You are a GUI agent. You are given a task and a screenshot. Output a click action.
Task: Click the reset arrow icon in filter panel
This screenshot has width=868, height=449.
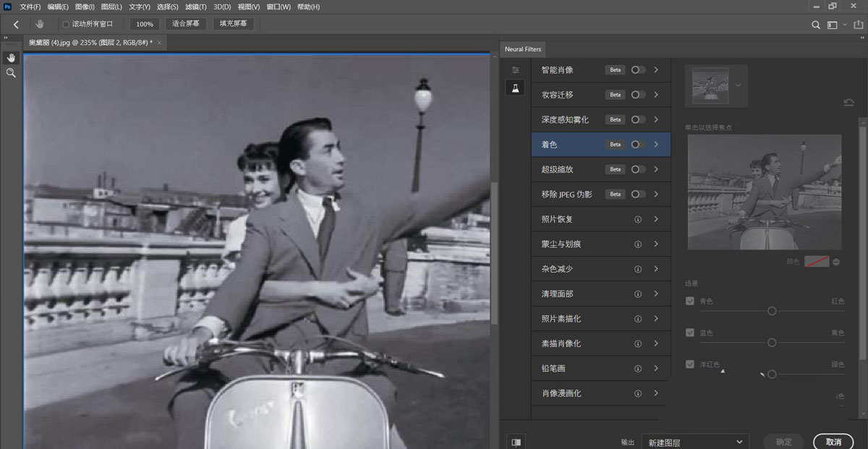848,103
